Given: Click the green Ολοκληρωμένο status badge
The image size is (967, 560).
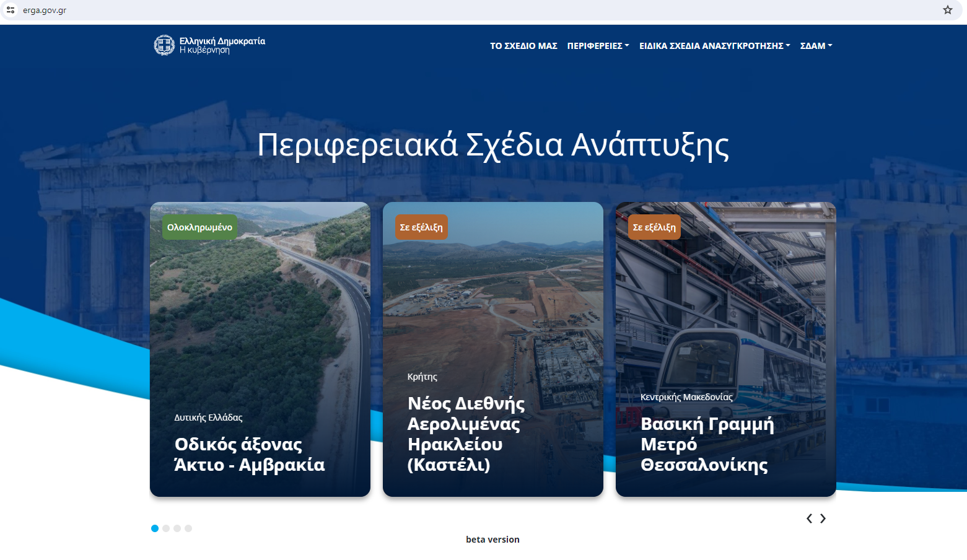Looking at the screenshot, I should click(x=199, y=227).
